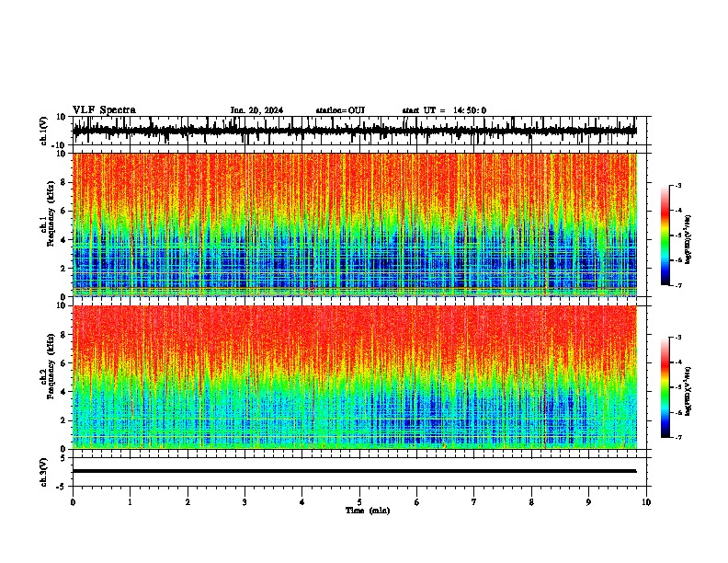The image size is (728, 563).
Task: Click time-axis tick label '2'
Action: [188, 502]
